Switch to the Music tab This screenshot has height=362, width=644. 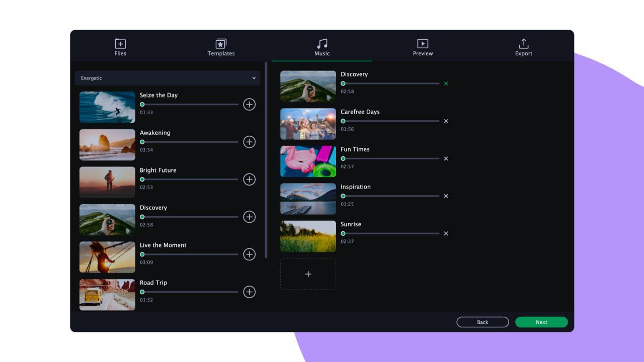pos(321,47)
